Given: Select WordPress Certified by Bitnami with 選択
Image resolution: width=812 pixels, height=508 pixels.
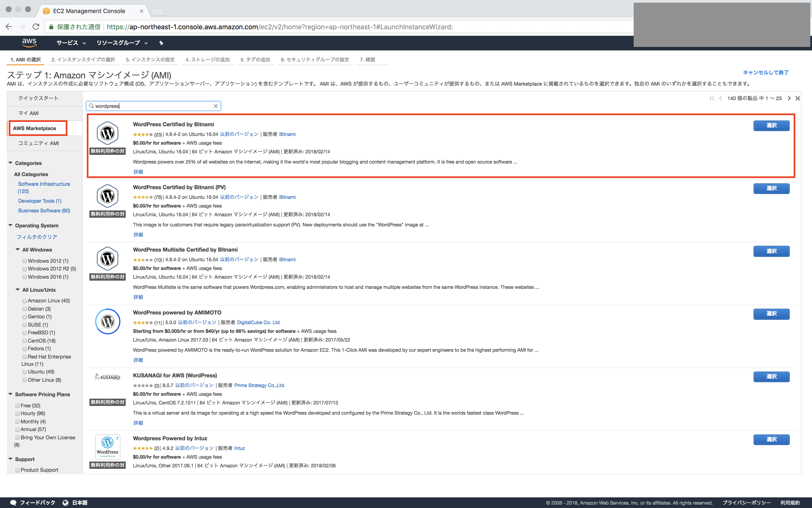Looking at the screenshot, I should coord(771,125).
